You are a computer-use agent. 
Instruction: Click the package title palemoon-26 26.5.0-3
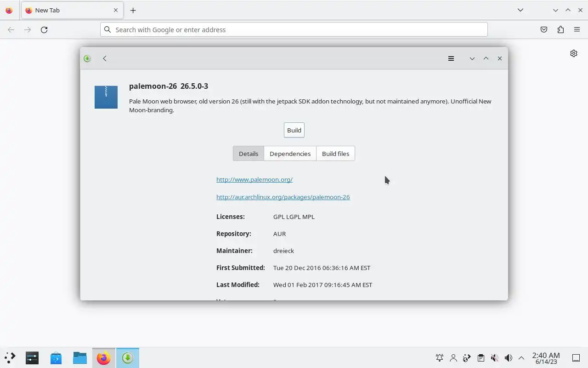[169, 86]
